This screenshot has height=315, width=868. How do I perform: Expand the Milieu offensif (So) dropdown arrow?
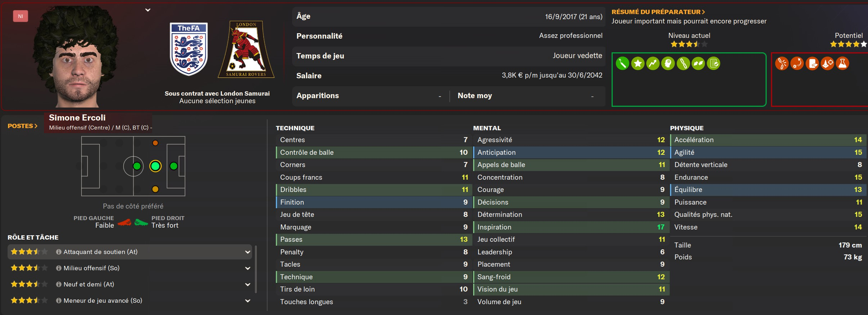[x=248, y=268]
